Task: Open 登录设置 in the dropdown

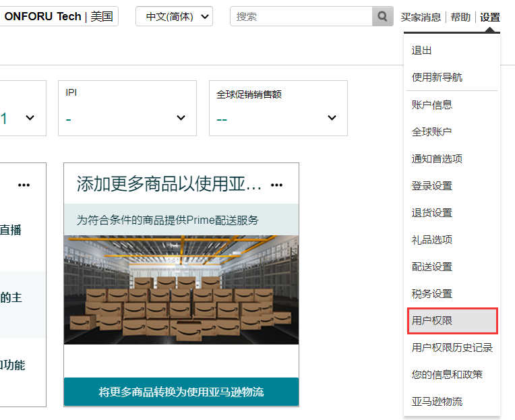Action: [432, 186]
